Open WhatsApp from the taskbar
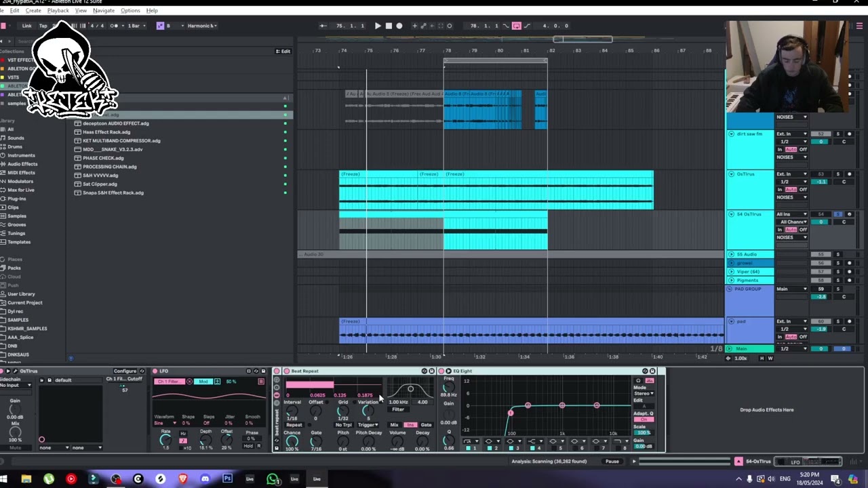The image size is (868, 488). coord(272,479)
